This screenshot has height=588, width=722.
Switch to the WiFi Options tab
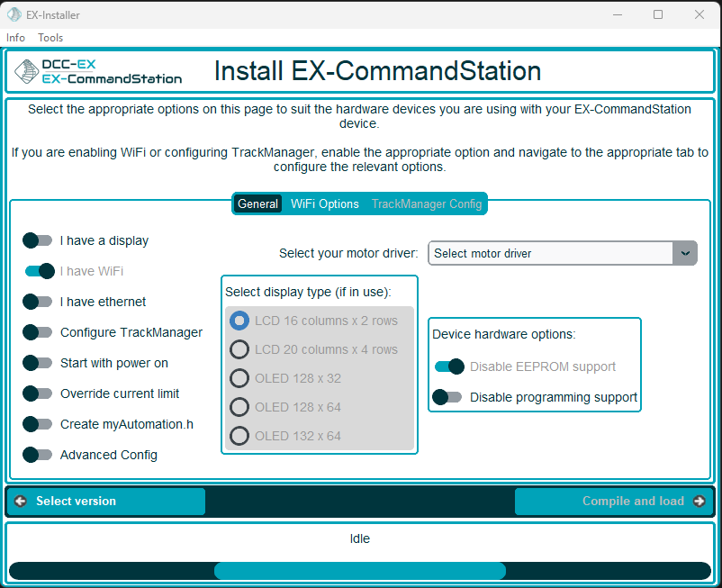(325, 204)
